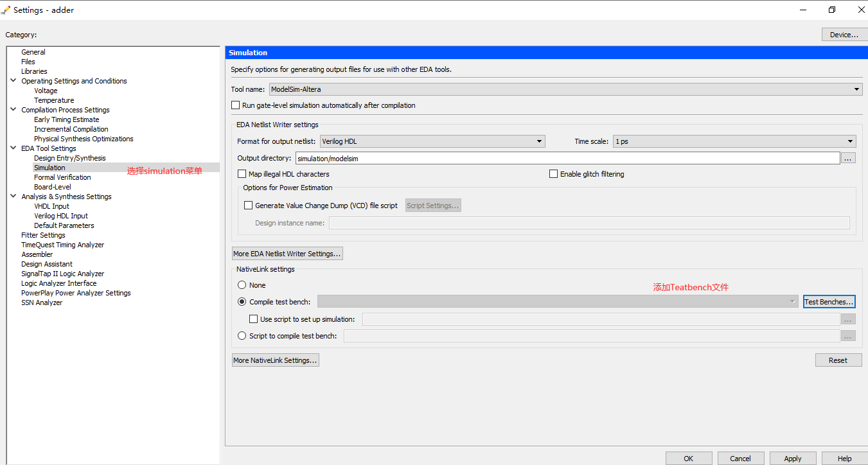Select TimeQuest Timing Analyzer category
868x465 pixels.
point(62,245)
